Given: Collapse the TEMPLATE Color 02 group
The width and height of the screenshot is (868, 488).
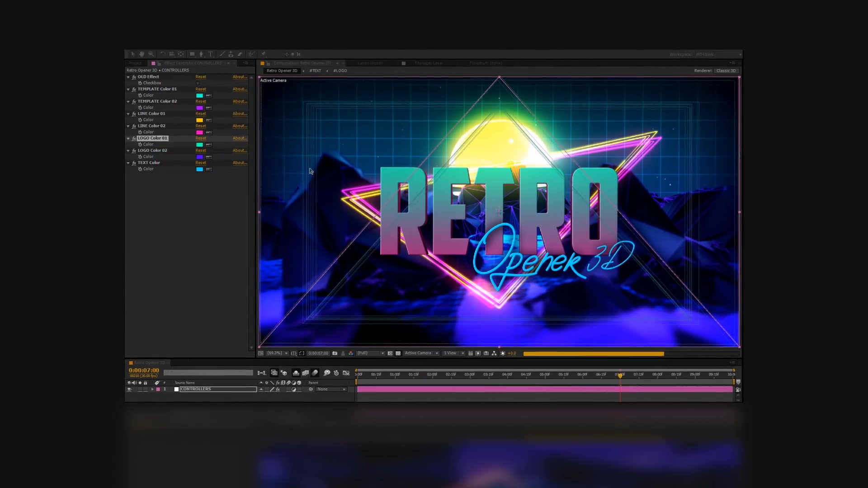Looking at the screenshot, I should 128,102.
